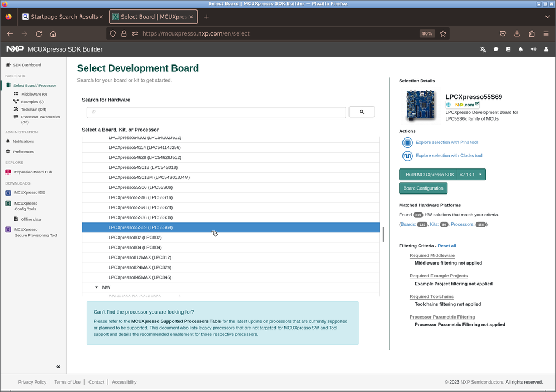
Task: Open the v2.13.1 SDK version dropdown
Action: 471,175
